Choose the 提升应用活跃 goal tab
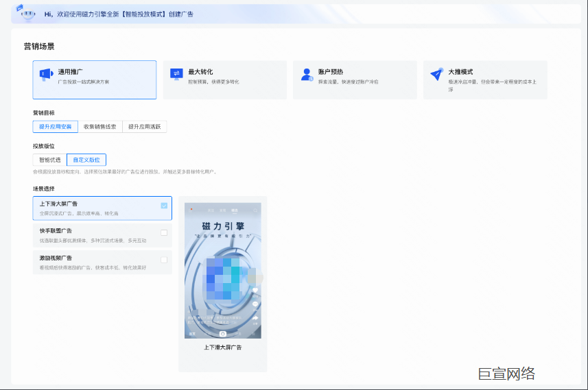The width and height of the screenshot is (588, 390). pos(144,127)
